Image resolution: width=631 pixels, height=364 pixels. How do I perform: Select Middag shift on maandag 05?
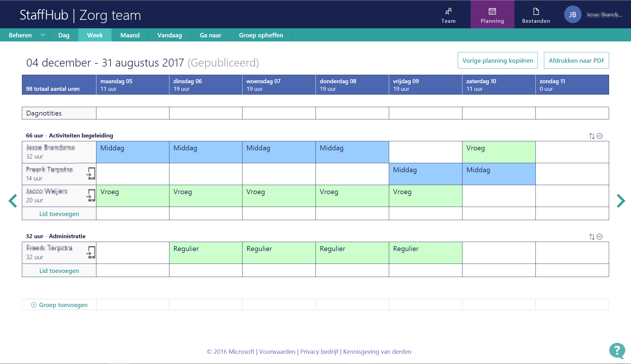point(133,152)
